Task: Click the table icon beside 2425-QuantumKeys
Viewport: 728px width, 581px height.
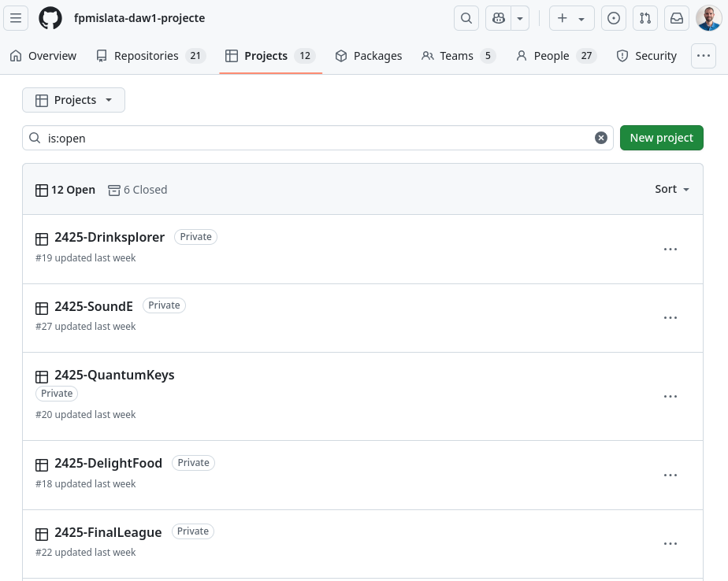Action: pyautogui.click(x=42, y=377)
